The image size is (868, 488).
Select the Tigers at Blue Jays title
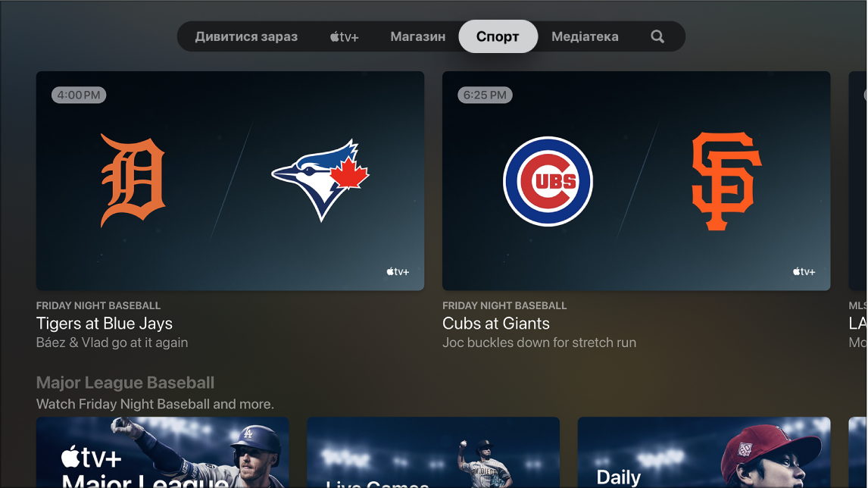pos(104,324)
